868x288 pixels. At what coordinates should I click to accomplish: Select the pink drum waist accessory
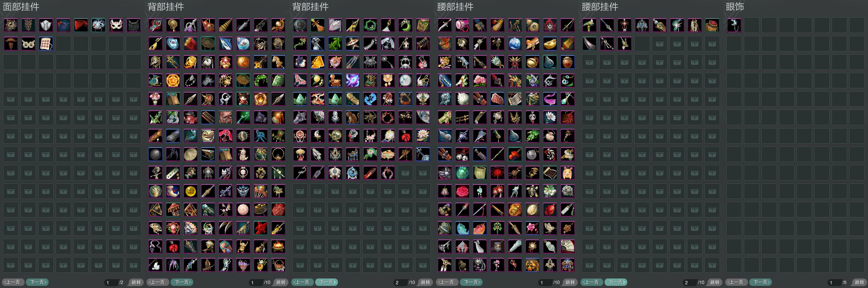(462, 25)
